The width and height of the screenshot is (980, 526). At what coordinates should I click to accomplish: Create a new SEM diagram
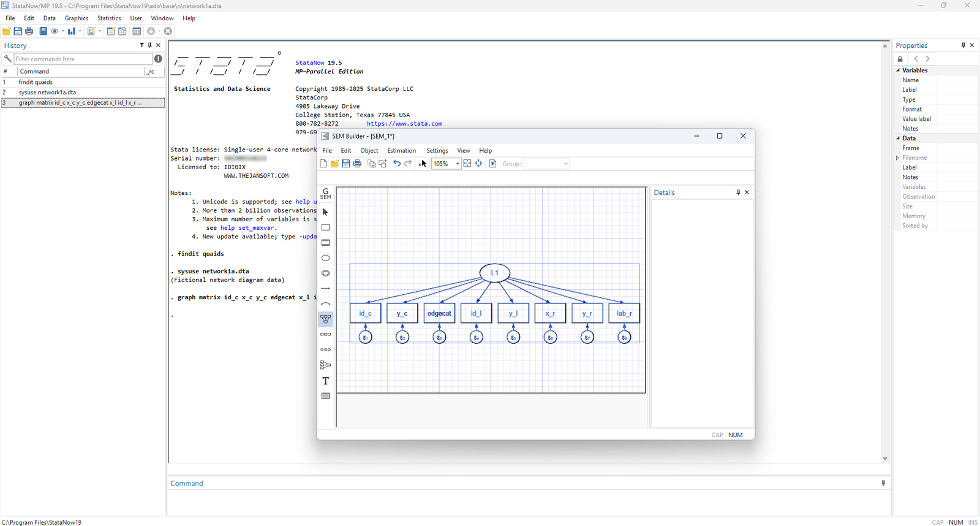click(x=323, y=164)
